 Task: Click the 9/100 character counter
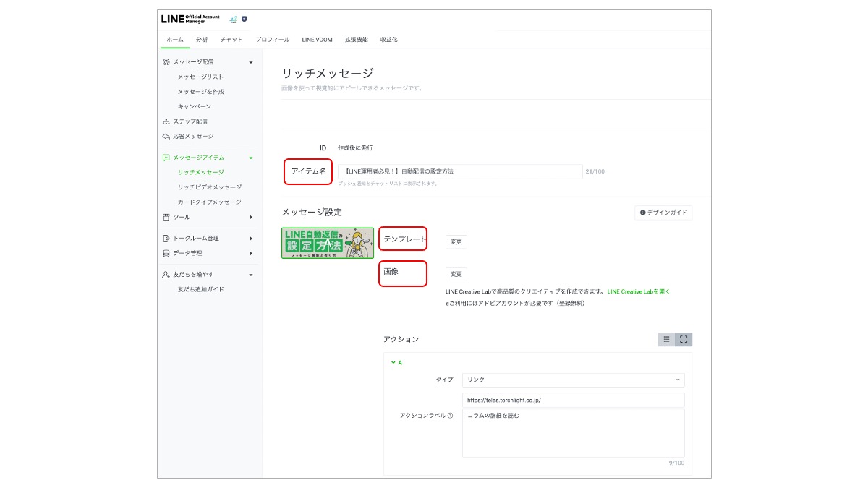(x=676, y=463)
